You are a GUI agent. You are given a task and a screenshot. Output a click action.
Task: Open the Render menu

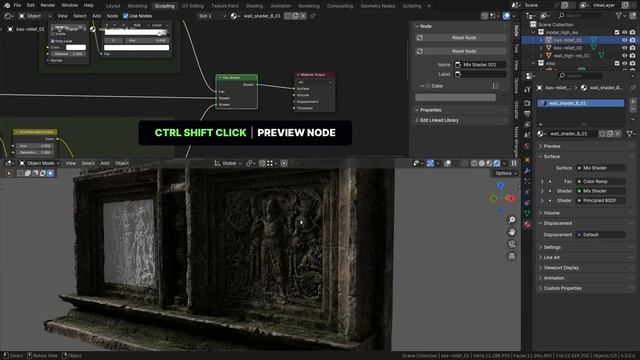click(48, 5)
